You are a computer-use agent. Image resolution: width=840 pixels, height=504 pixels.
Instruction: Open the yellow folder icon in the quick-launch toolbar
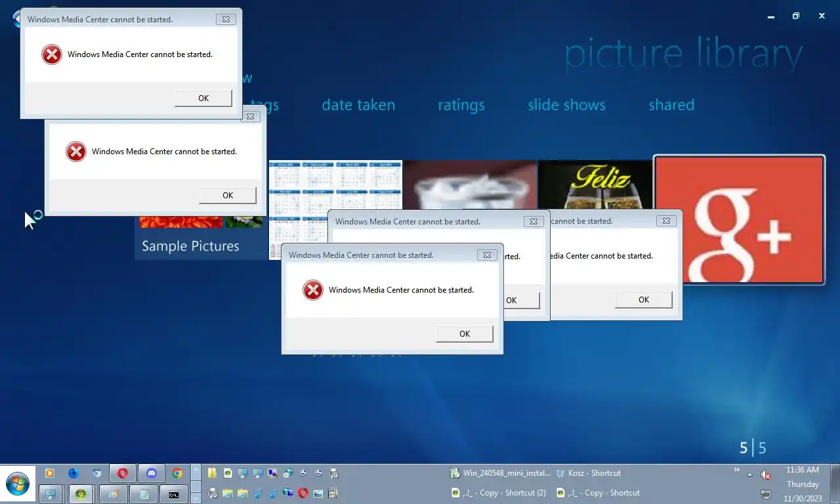[x=212, y=473]
